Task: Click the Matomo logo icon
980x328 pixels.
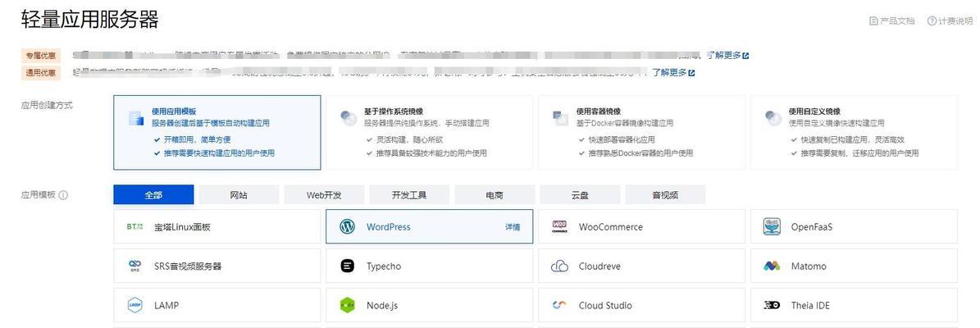Action: 772,266
